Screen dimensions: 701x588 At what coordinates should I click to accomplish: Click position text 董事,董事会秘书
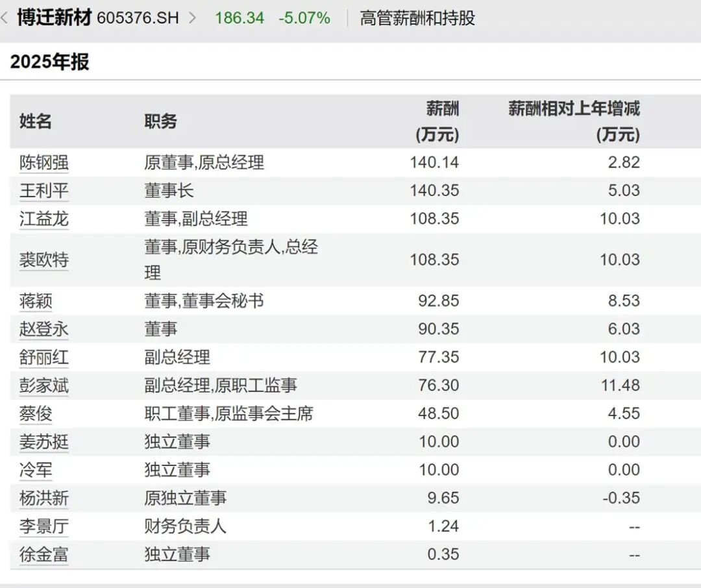tap(204, 301)
